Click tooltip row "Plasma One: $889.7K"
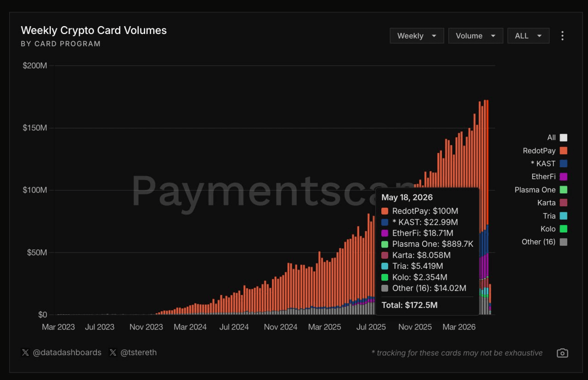588x380 pixels. 427,244
